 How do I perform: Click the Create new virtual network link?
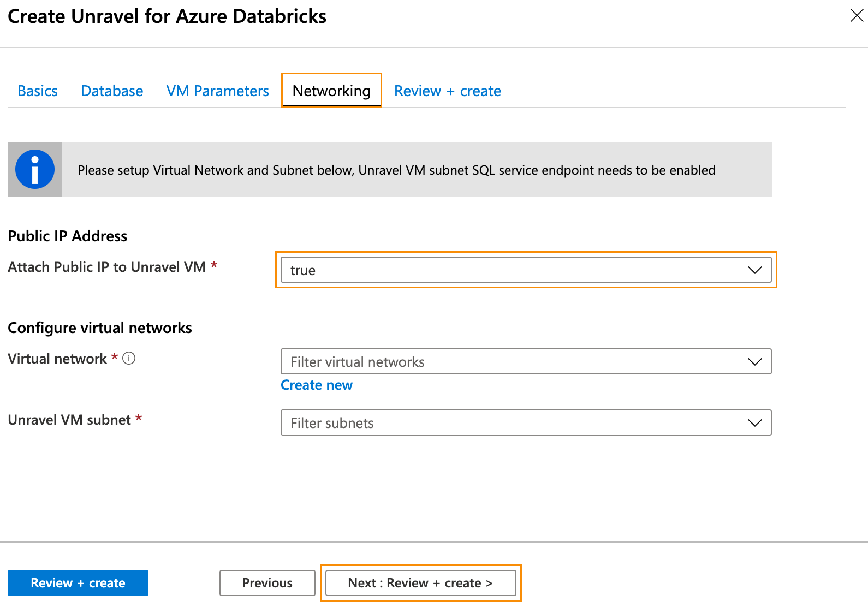[317, 385]
